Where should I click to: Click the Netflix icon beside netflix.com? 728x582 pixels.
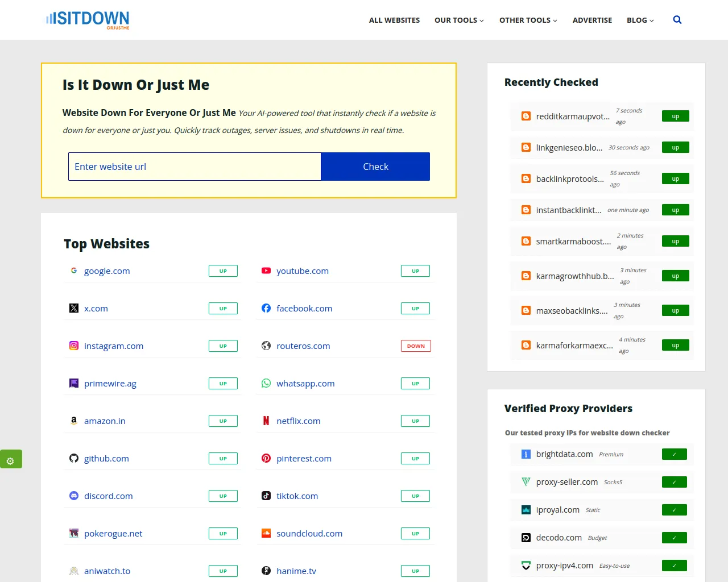pyautogui.click(x=266, y=421)
